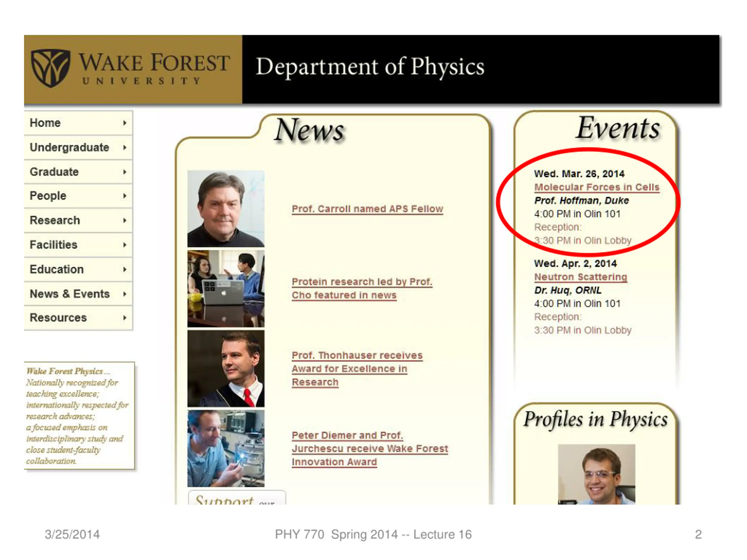Open the Molecular Forces in Cells event link
The height and width of the screenshot is (560, 747).
click(596, 187)
